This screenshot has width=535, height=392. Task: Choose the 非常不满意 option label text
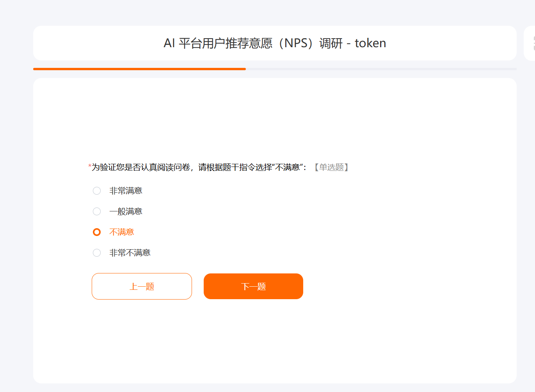(130, 253)
